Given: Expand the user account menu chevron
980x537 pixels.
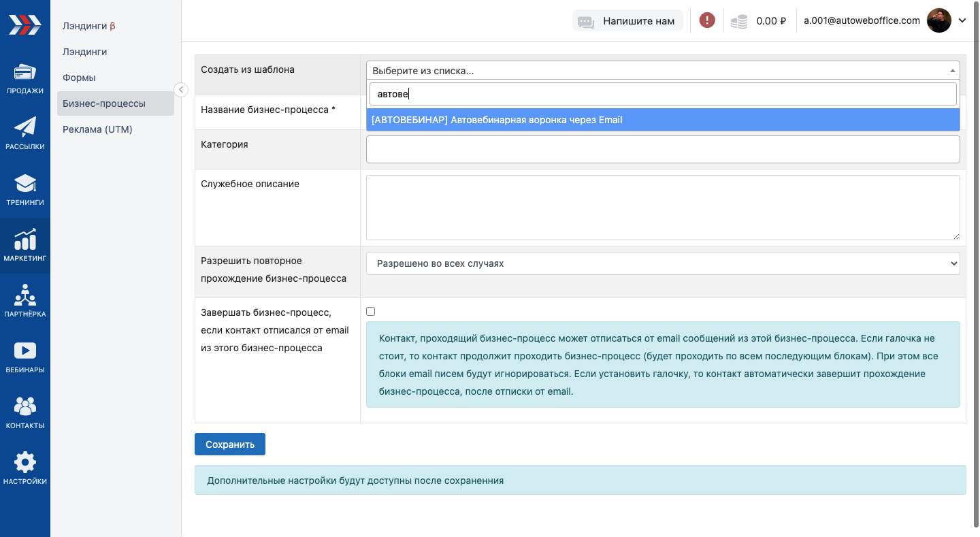Looking at the screenshot, I should point(962,20).
